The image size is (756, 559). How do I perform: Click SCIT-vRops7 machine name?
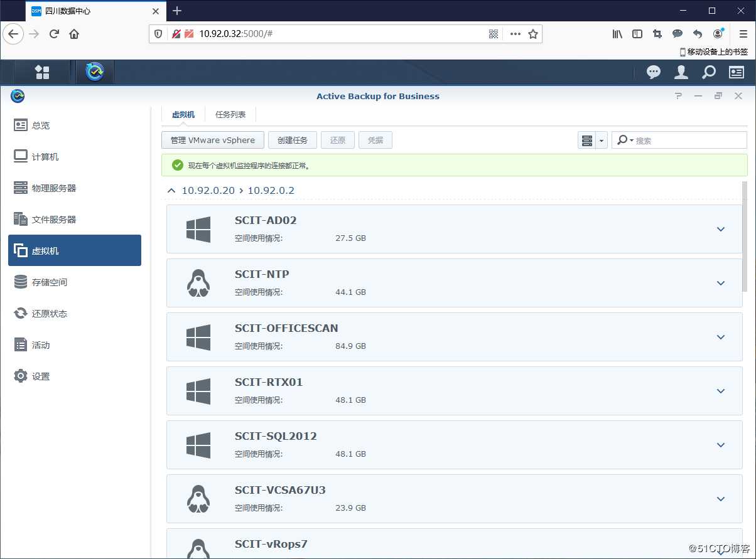pos(271,544)
